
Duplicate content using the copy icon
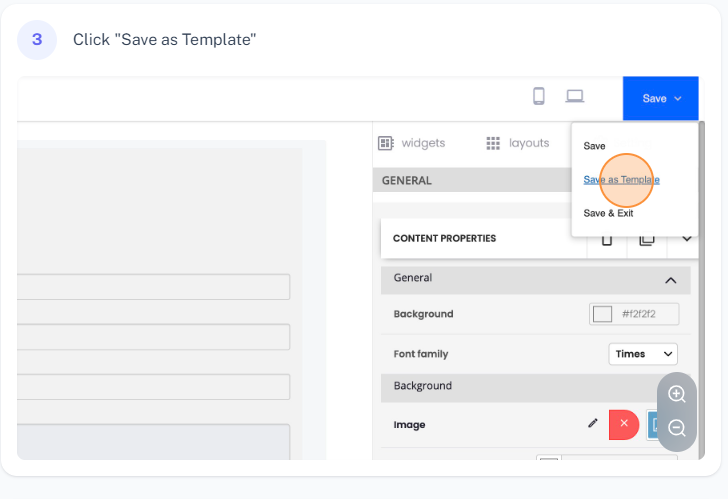[x=646, y=240]
